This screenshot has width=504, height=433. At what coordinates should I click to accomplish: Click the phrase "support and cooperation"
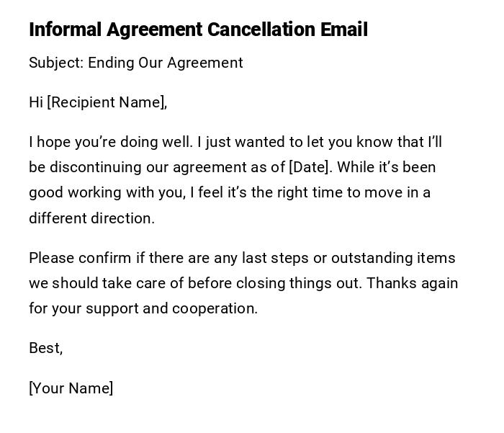[x=171, y=308]
